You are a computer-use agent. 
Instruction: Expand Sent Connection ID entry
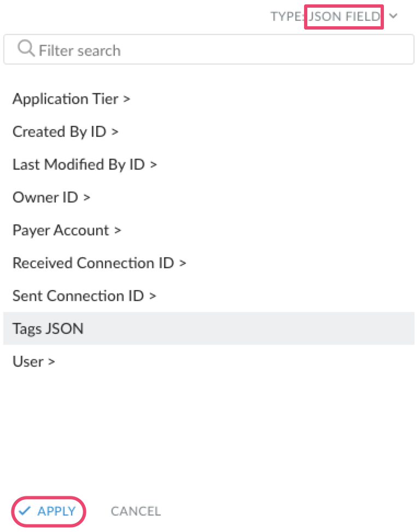pyautogui.click(x=84, y=296)
